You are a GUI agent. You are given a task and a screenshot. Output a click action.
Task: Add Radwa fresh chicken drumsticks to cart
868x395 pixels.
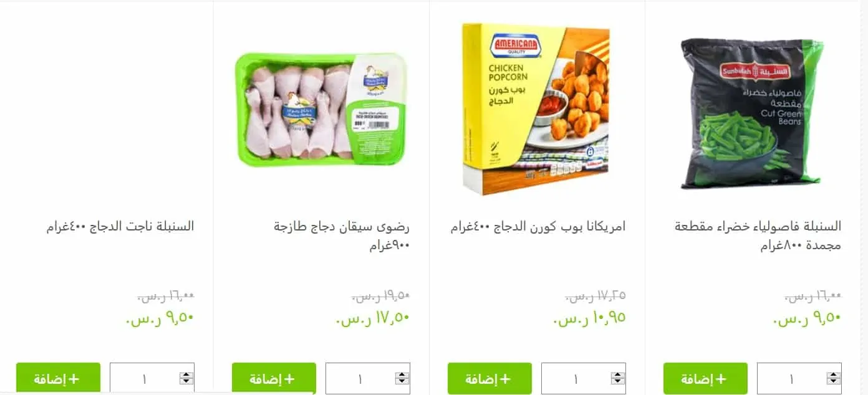point(274,378)
